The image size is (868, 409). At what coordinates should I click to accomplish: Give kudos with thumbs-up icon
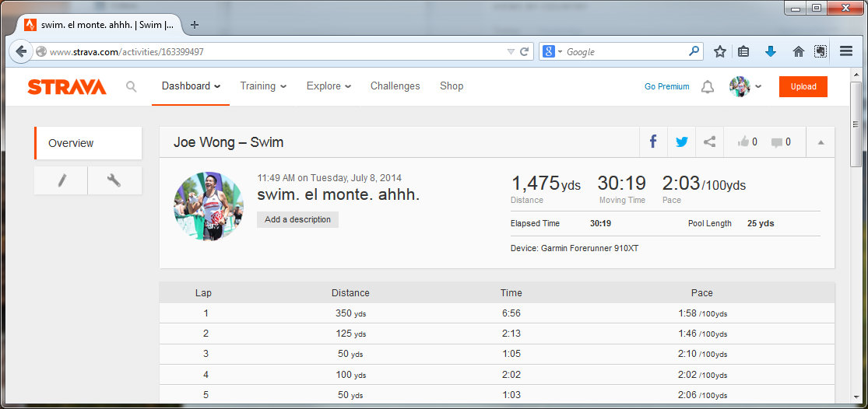coord(747,142)
